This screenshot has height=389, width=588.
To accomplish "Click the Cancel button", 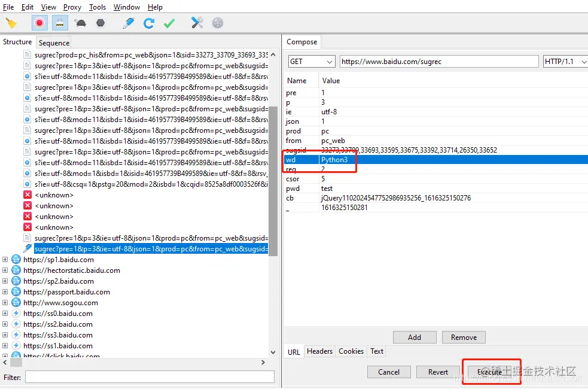I will (x=389, y=372).
